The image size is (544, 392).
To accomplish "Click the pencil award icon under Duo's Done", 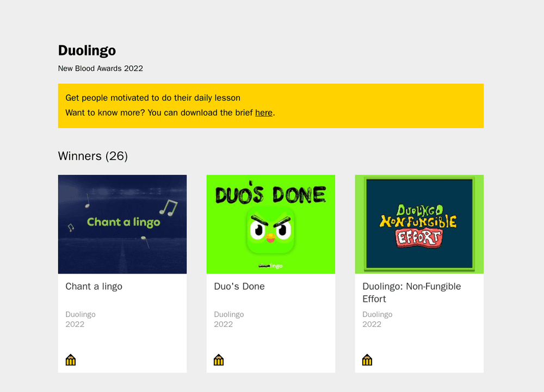I will (x=219, y=360).
